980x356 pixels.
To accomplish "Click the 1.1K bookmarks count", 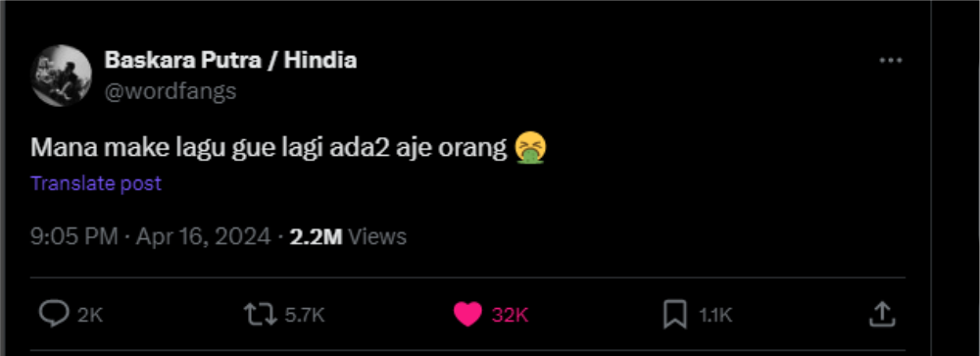I will [x=714, y=316].
